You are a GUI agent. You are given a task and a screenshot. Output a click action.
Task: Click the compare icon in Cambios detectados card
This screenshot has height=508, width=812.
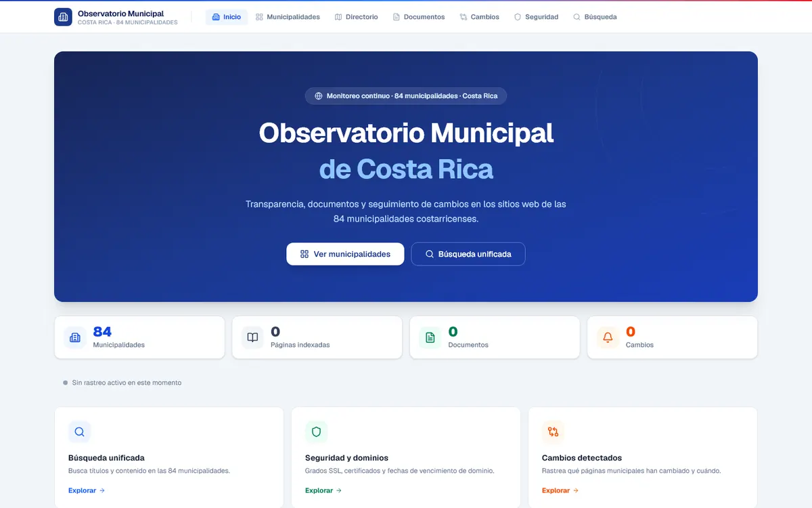pos(553,432)
